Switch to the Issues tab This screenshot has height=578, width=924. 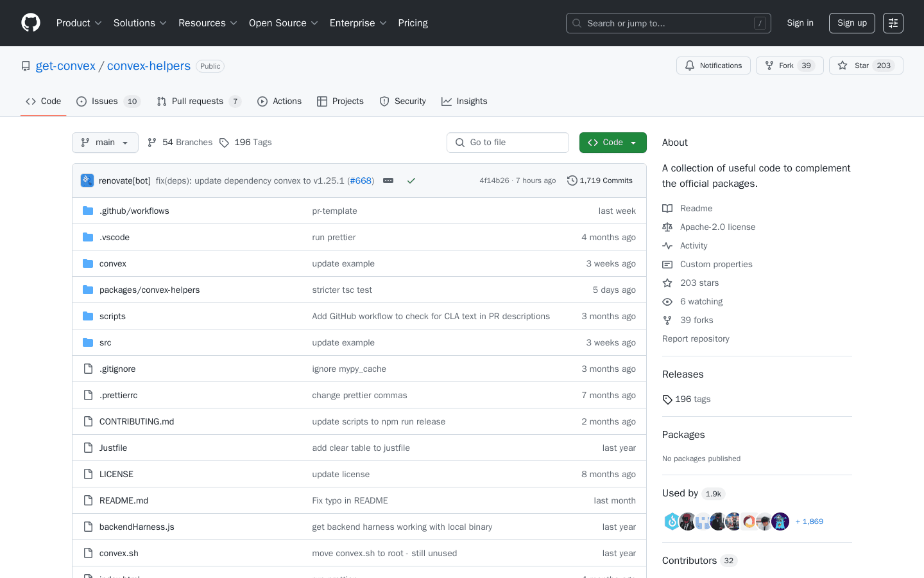(x=108, y=101)
